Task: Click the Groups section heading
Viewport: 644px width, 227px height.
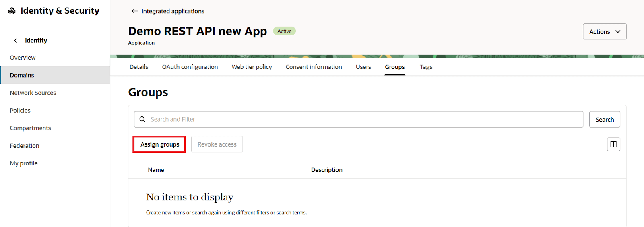Action: 148,93
